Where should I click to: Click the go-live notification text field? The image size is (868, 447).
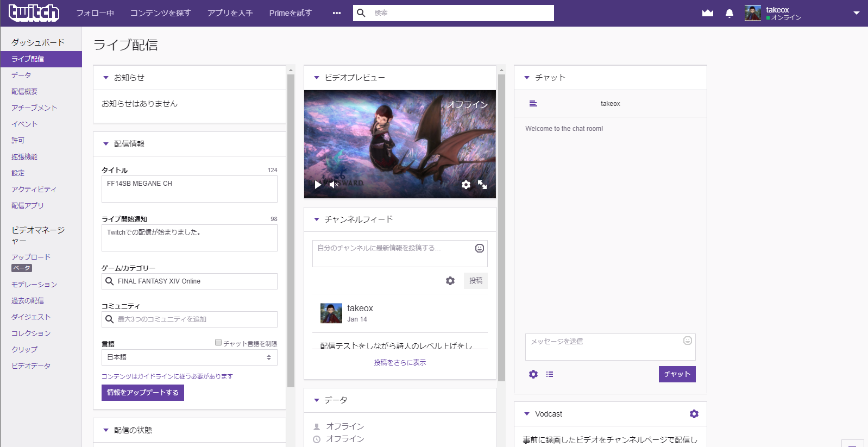pos(190,238)
